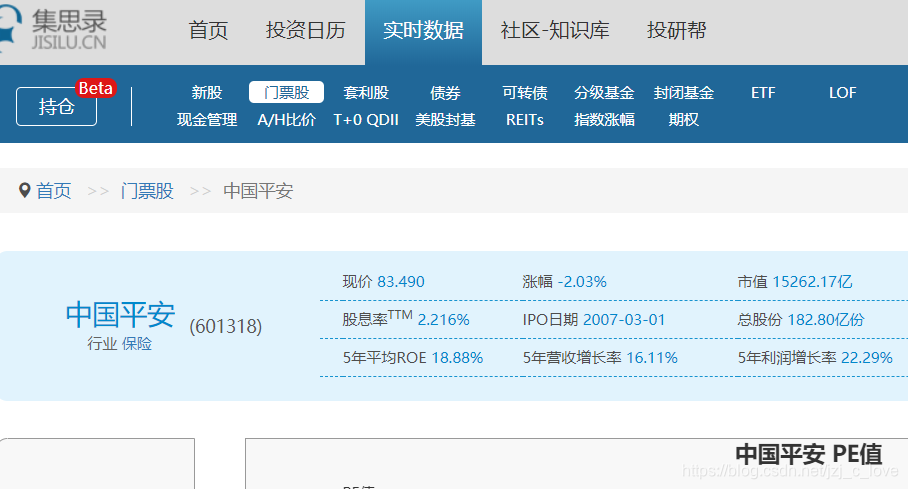This screenshot has width=908, height=489.
Task: Open 债券 section
Action: [445, 93]
